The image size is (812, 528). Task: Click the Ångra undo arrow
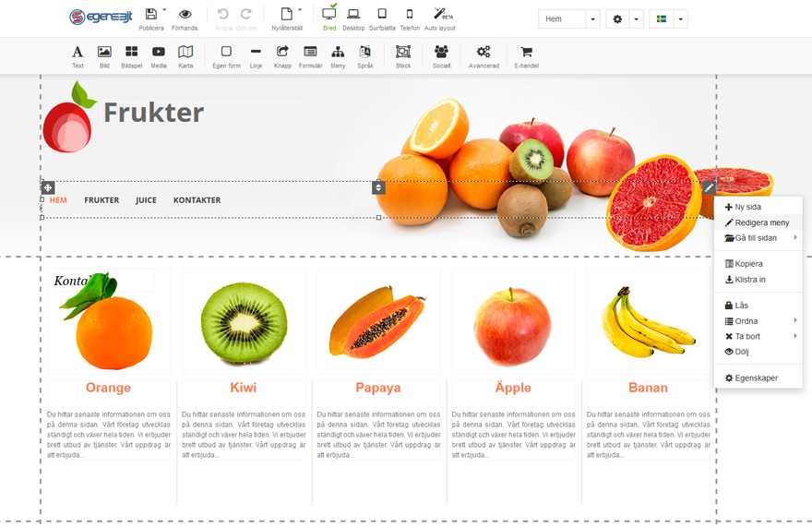tap(223, 14)
